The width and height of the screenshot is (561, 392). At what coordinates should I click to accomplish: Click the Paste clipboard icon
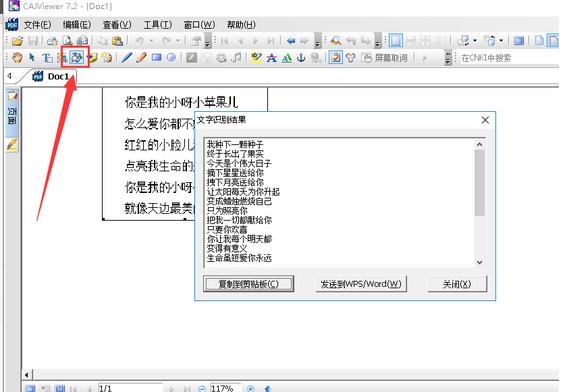(117, 41)
